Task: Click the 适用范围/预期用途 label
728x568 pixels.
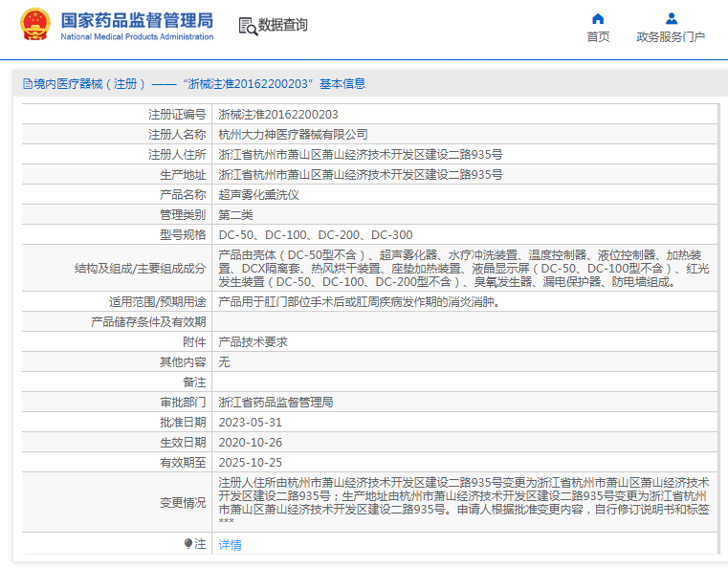Action: click(x=158, y=302)
